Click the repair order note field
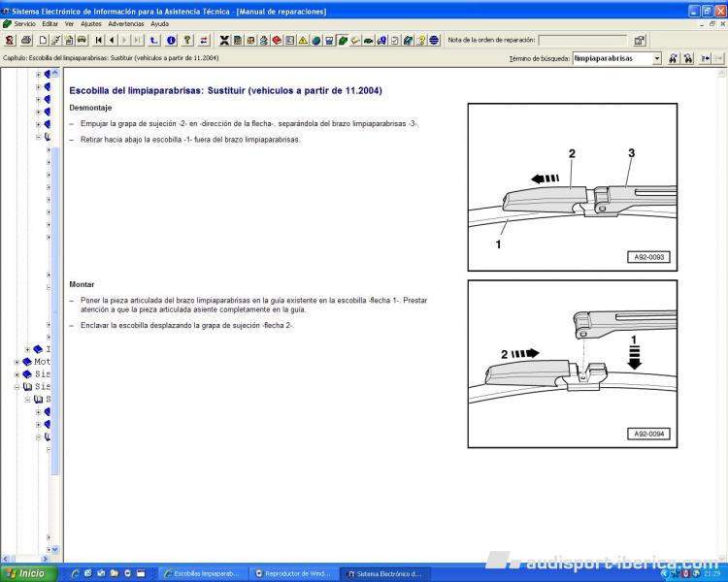Image resolution: width=728 pixels, height=582 pixels. coord(582,41)
